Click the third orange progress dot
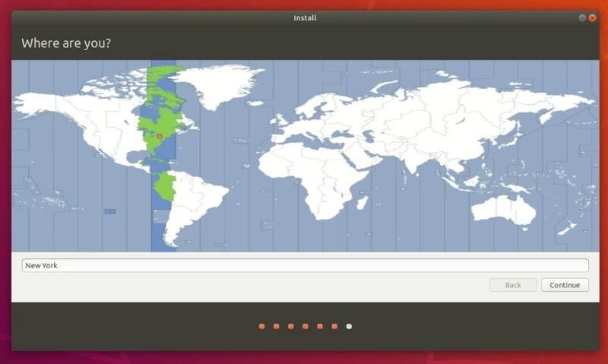 coord(290,326)
